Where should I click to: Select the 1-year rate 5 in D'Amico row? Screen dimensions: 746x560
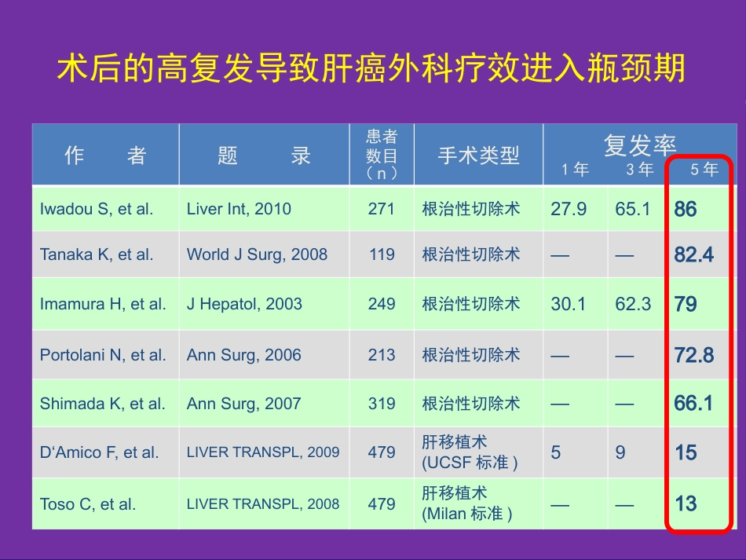[x=556, y=452]
